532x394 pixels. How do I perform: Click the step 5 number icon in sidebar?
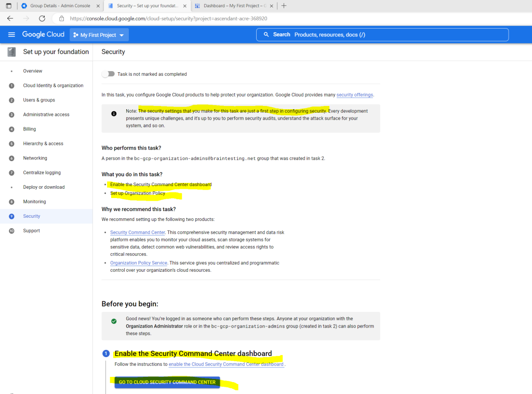11,143
